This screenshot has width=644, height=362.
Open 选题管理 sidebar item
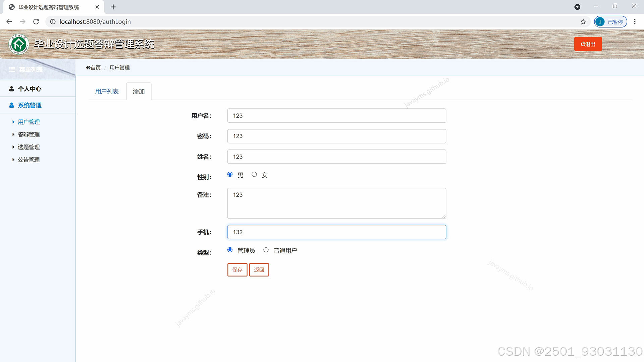(29, 147)
